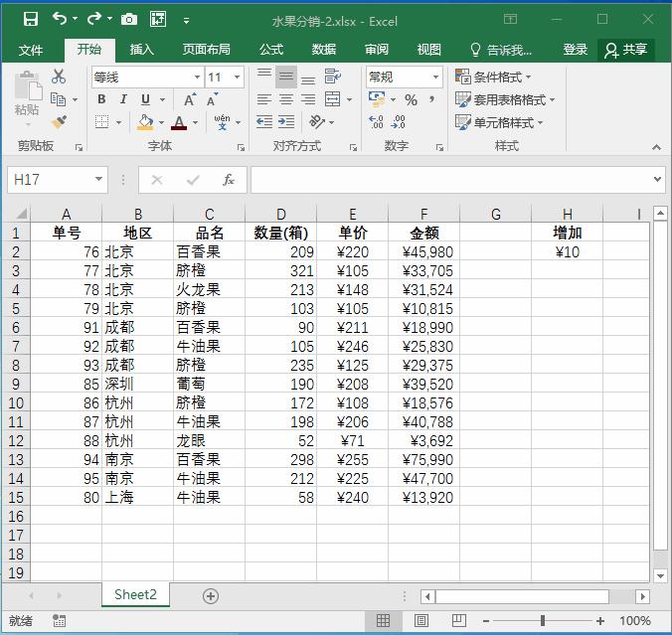Center text horizontally
Screen dimensions: 672x635
click(286, 99)
